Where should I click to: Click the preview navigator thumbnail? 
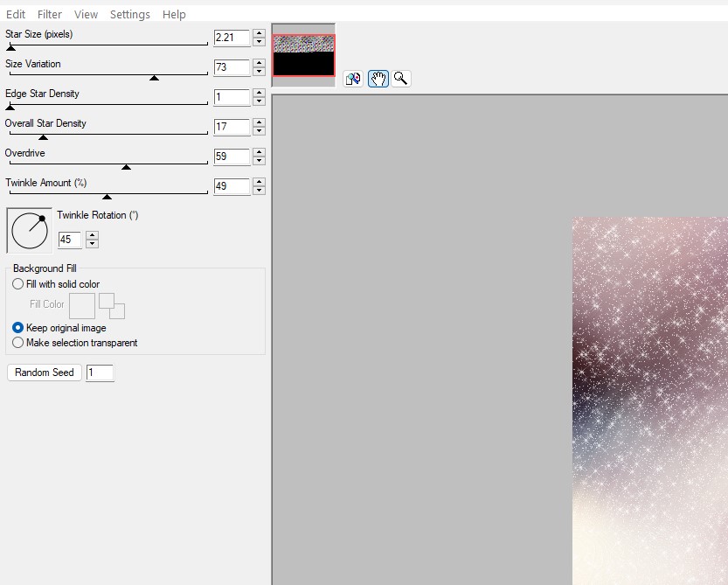click(x=303, y=55)
